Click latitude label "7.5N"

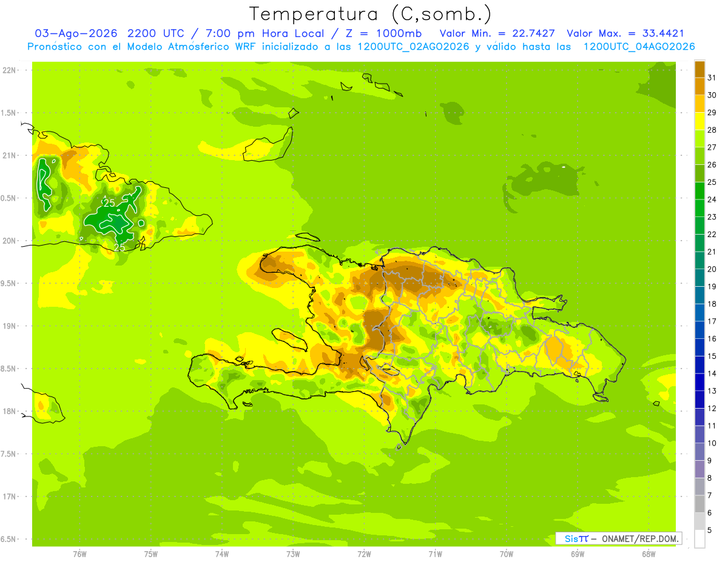click(9, 454)
